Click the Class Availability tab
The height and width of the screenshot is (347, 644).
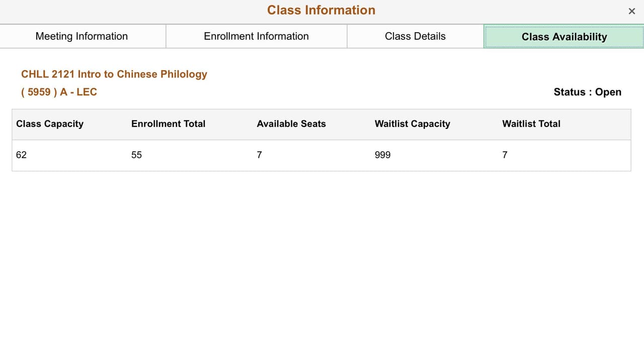click(563, 36)
